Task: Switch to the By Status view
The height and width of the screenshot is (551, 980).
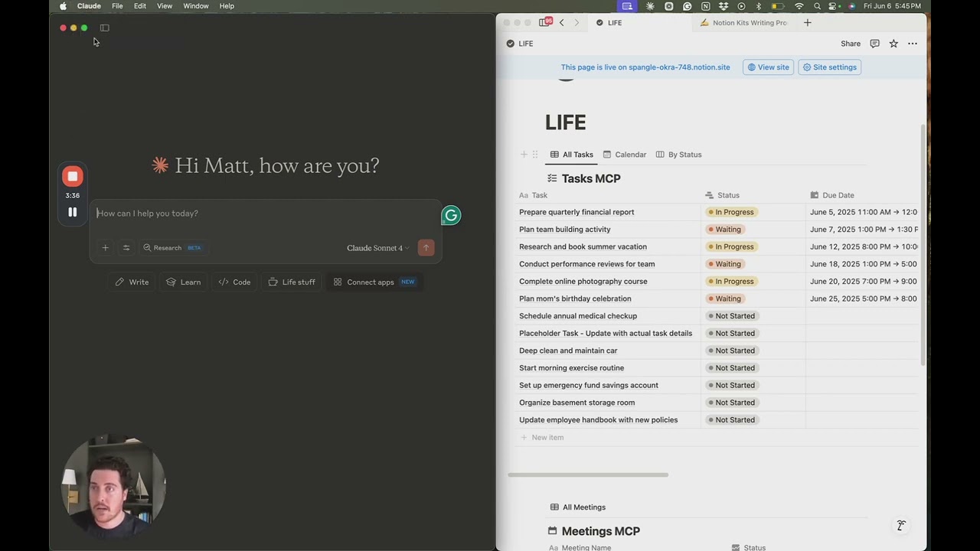Action: click(679, 155)
